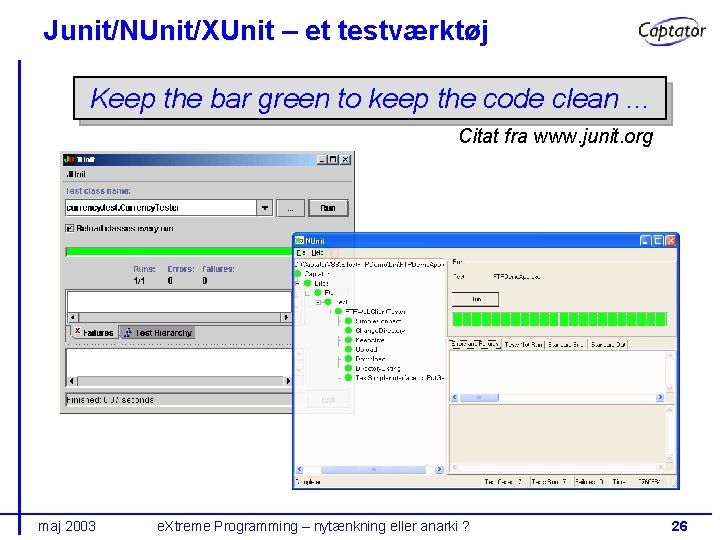The width and height of the screenshot is (720, 540).
Task: Click the Runs count "1/1" in JUnit
Action: tap(139, 281)
